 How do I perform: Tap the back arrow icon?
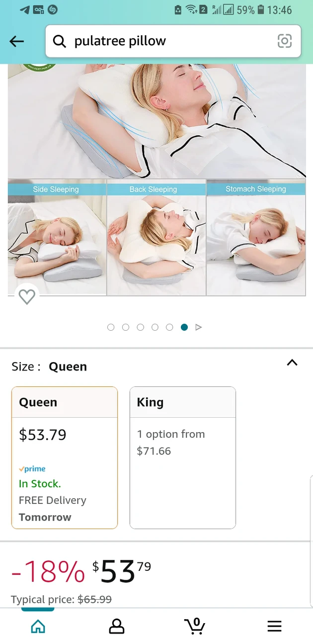click(17, 41)
